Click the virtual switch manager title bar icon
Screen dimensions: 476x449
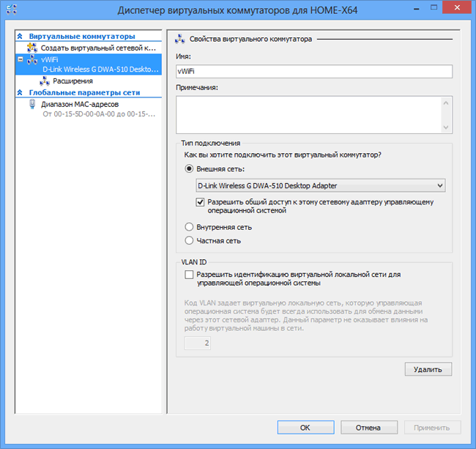(x=12, y=10)
